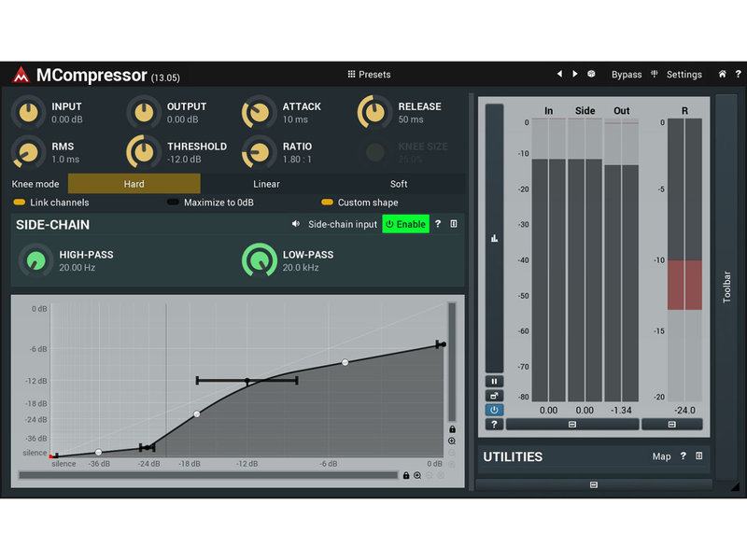Click the green side-chain Enable button
The image size is (747, 560).
tap(405, 224)
